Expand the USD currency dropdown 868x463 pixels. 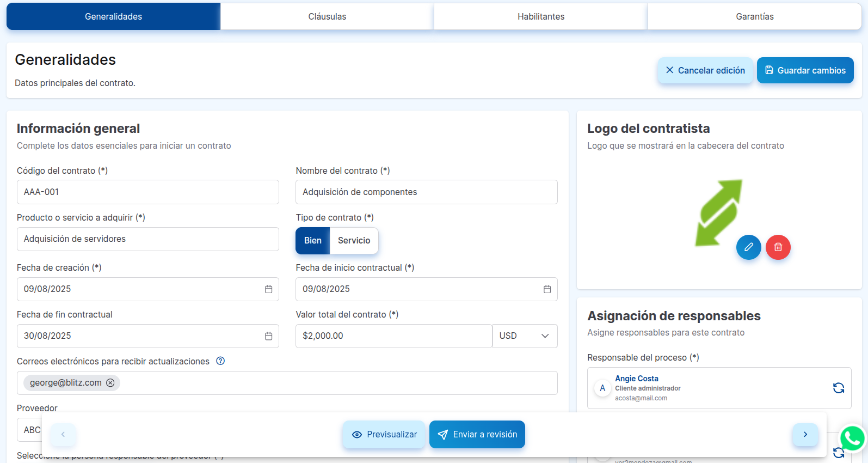525,336
